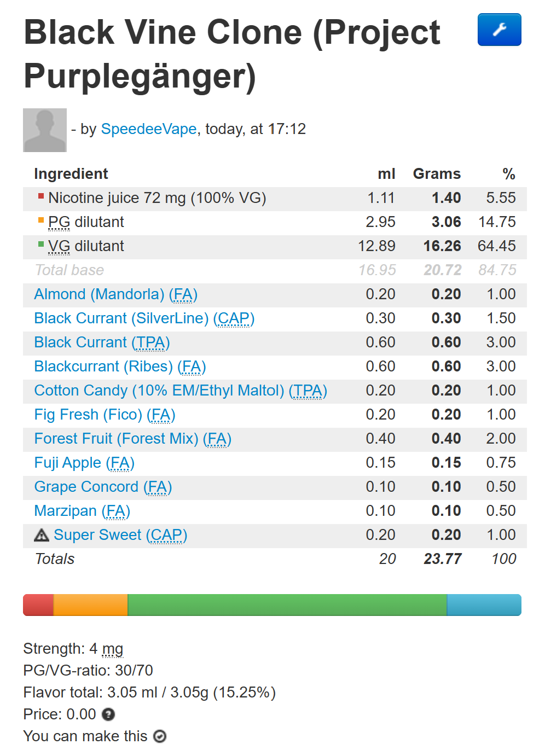The width and height of the screenshot is (545, 756).
Task: Click the green VG dilutant color marker
Action: [x=41, y=244]
